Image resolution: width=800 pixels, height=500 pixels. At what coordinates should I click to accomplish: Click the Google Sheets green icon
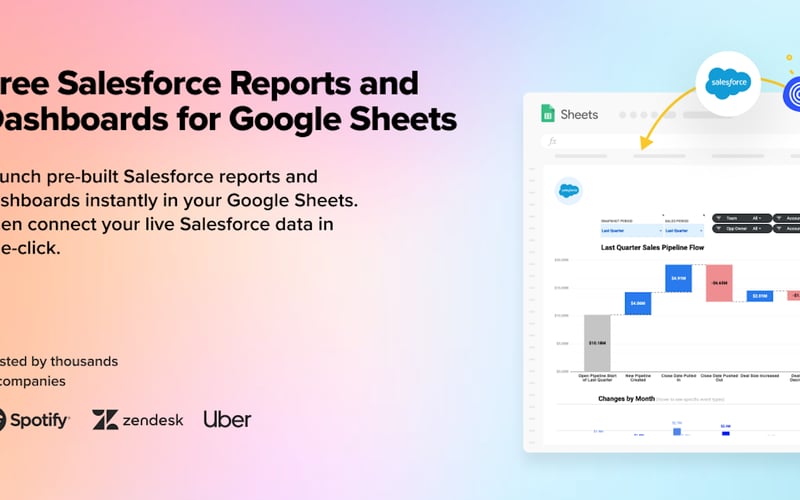(x=547, y=113)
